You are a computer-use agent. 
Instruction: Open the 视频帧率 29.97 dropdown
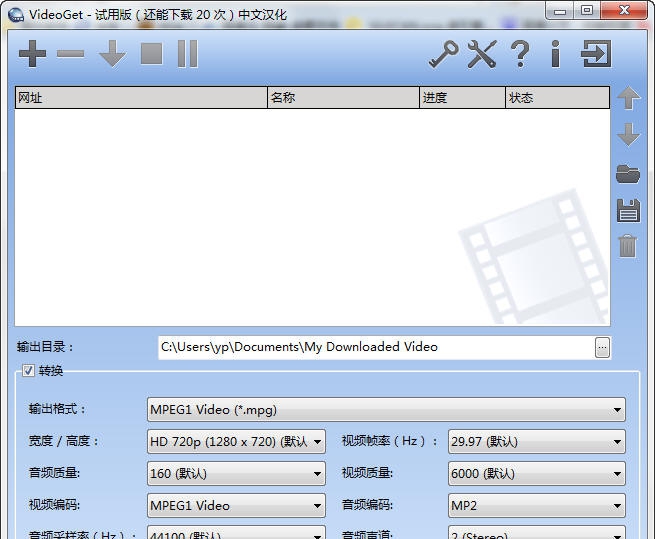tap(536, 441)
